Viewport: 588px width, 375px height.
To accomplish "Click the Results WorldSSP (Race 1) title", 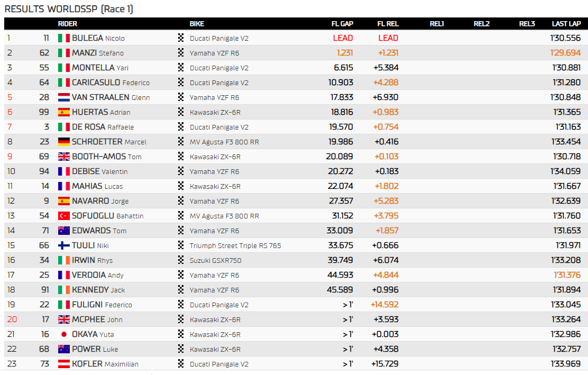I will point(69,9).
